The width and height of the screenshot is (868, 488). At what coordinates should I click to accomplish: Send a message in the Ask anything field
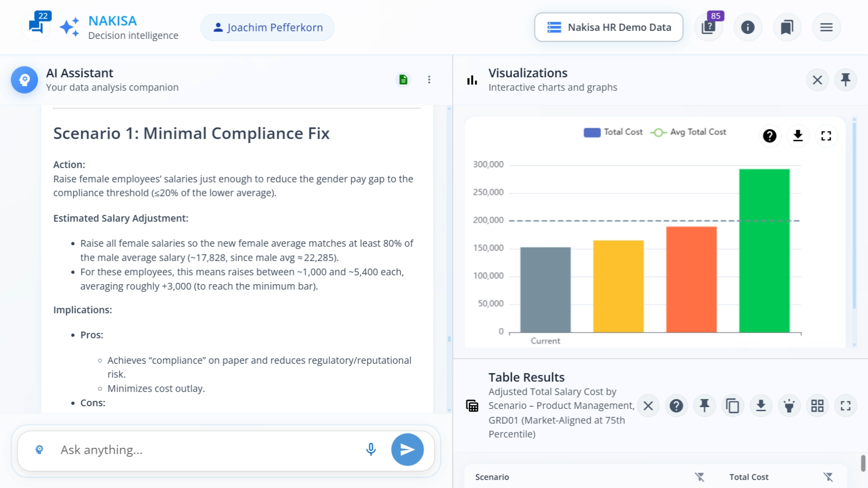[x=407, y=449]
